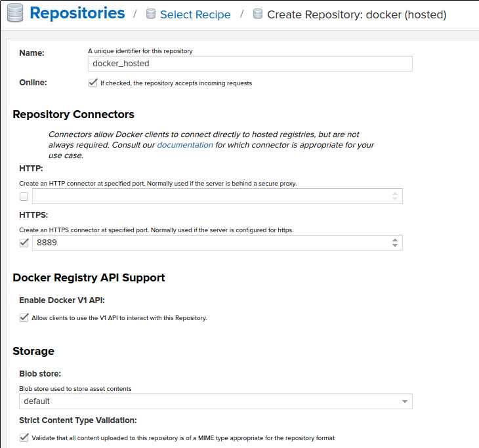Click the repository Name text field
The image size is (479, 448).
(249, 64)
